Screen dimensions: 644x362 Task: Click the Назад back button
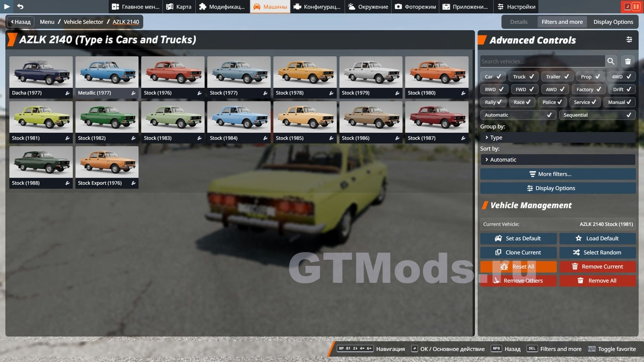[20, 22]
